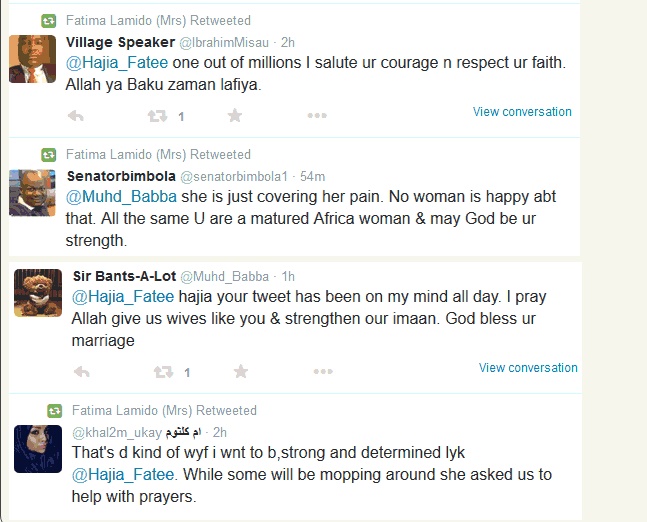View conversation for Village Speaker's tweet
647x522 pixels.
[522, 112]
